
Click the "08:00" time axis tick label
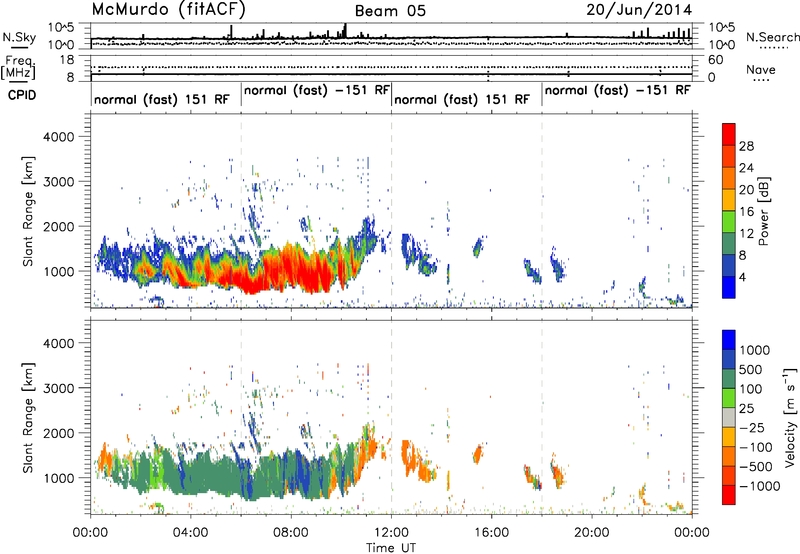[x=291, y=533]
